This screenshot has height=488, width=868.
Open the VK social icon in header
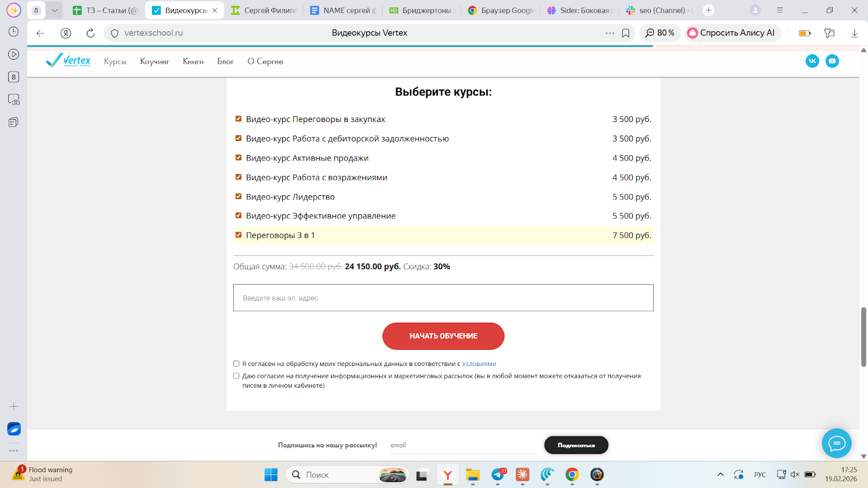[812, 61]
